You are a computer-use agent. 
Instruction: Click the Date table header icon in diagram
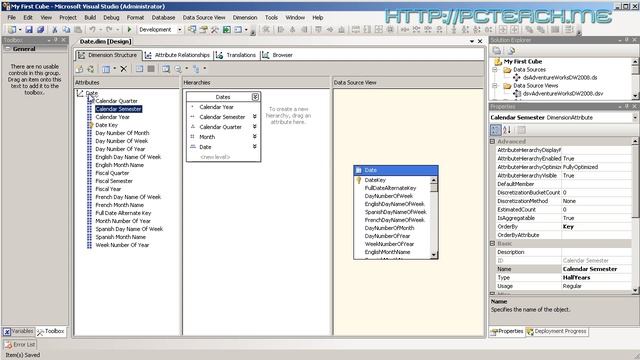358,170
